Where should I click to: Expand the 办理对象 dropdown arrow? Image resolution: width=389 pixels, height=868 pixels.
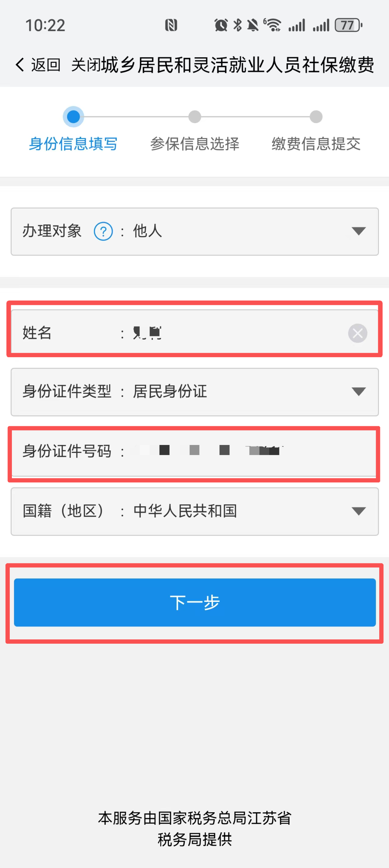359,231
